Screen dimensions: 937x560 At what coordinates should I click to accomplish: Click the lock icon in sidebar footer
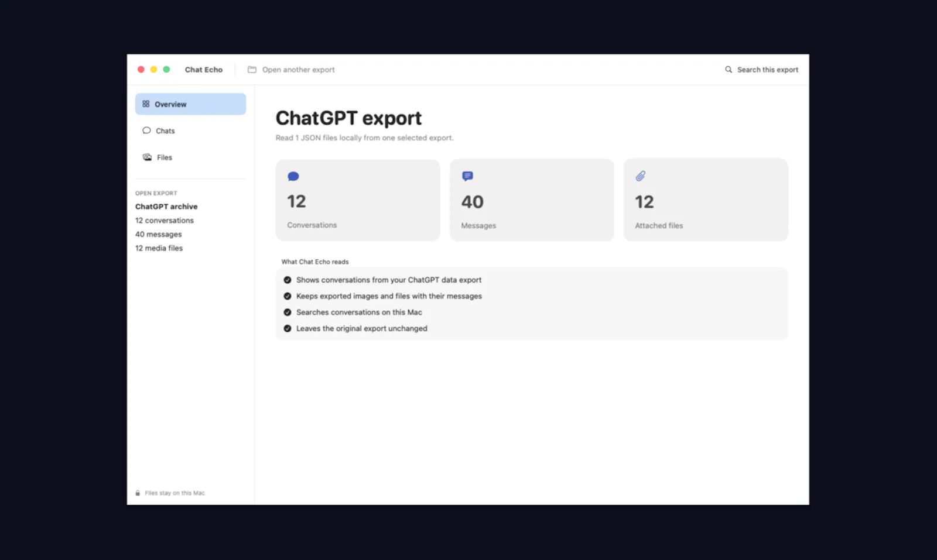pyautogui.click(x=138, y=493)
